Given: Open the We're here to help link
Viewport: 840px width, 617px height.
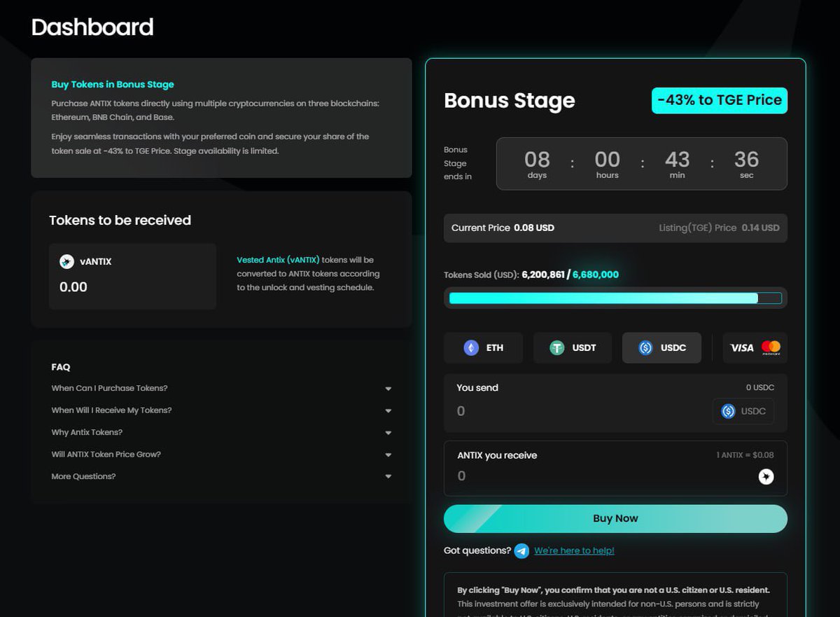Looking at the screenshot, I should click(x=574, y=550).
